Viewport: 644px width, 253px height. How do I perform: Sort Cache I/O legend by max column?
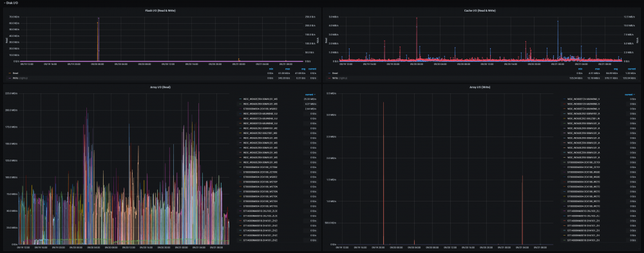coord(597,69)
